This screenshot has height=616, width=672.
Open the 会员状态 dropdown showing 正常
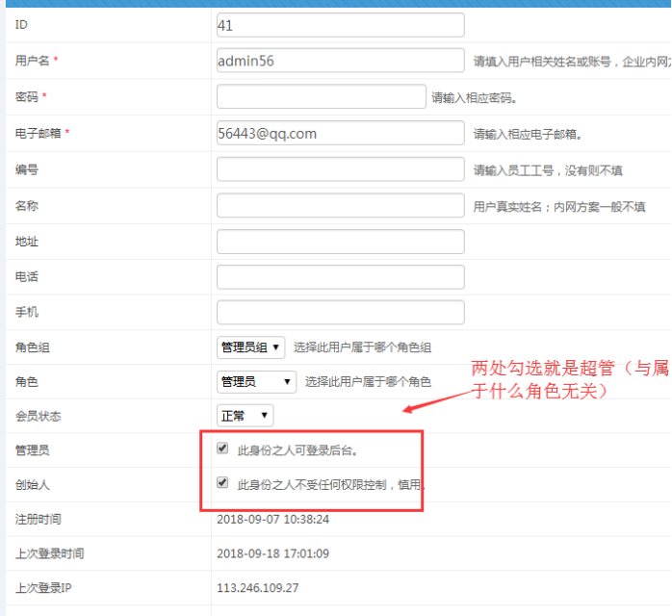click(245, 416)
